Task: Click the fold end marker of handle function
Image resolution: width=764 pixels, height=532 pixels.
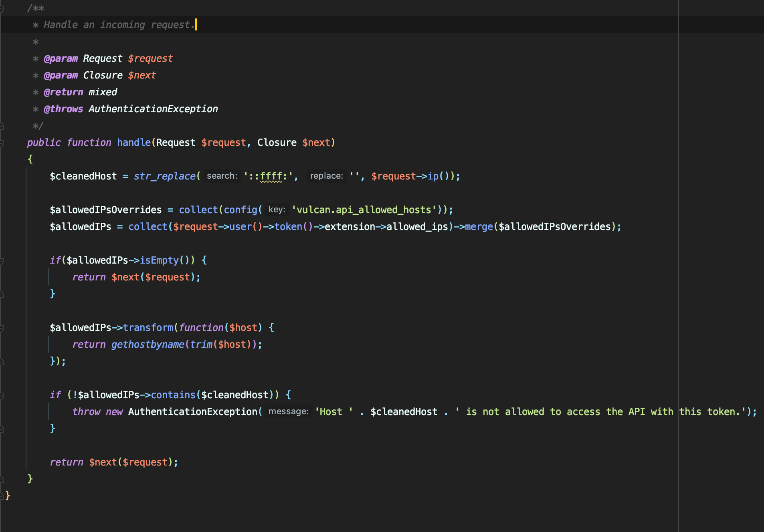Action: coord(2,479)
